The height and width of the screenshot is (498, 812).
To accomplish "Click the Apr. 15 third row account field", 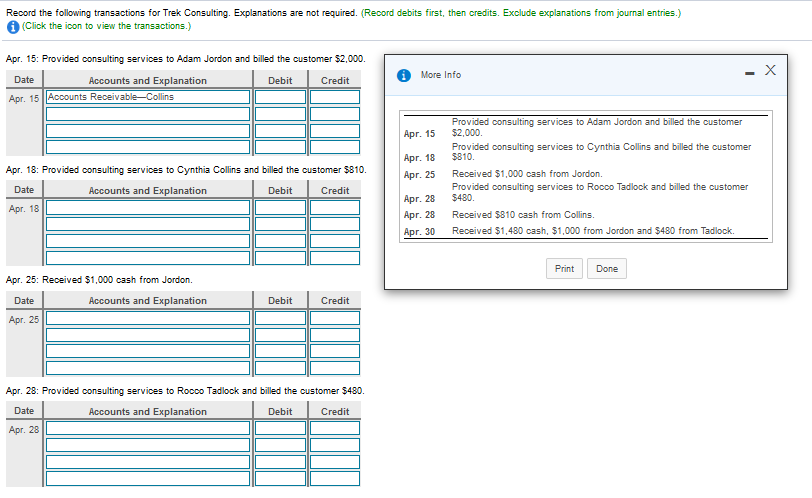I will [148, 130].
